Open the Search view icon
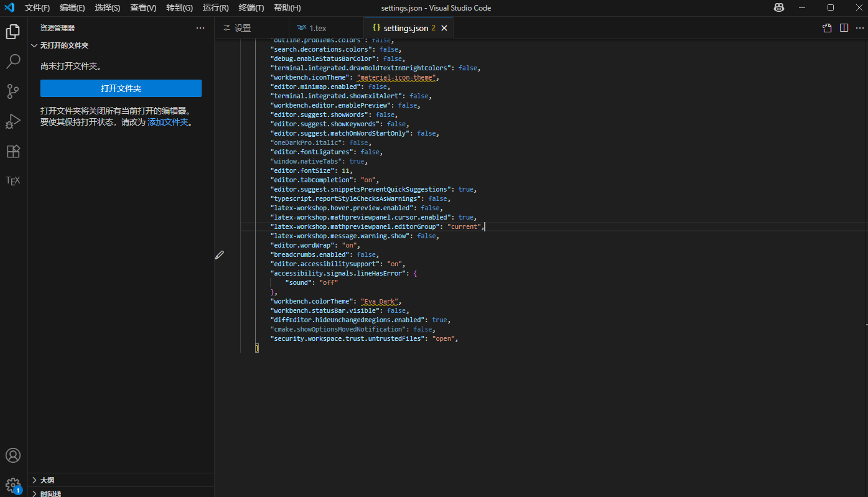The height and width of the screenshot is (497, 868). point(13,62)
